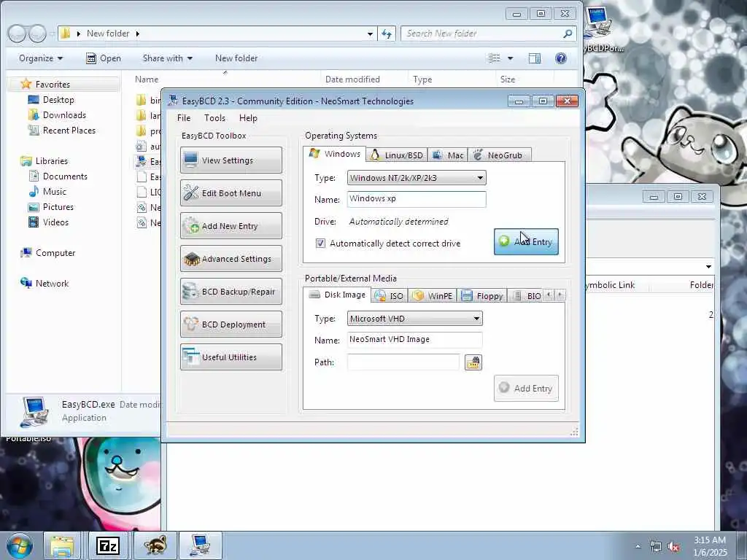This screenshot has width=747, height=560.
Task: Toggle preview pane icon in Explorer
Action: [535, 58]
